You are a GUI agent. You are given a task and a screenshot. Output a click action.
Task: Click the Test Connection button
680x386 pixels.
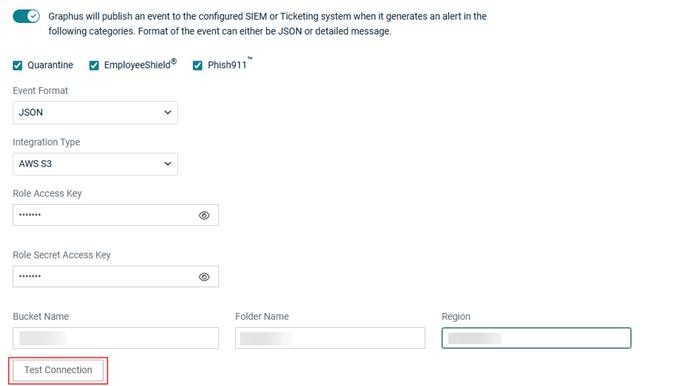(58, 370)
